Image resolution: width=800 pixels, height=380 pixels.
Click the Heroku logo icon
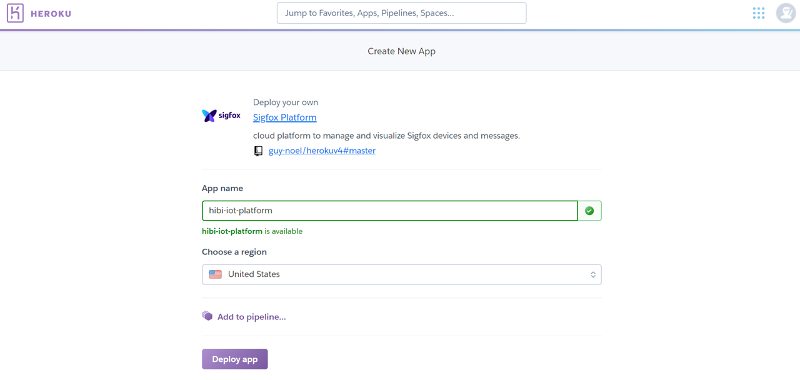[15, 13]
